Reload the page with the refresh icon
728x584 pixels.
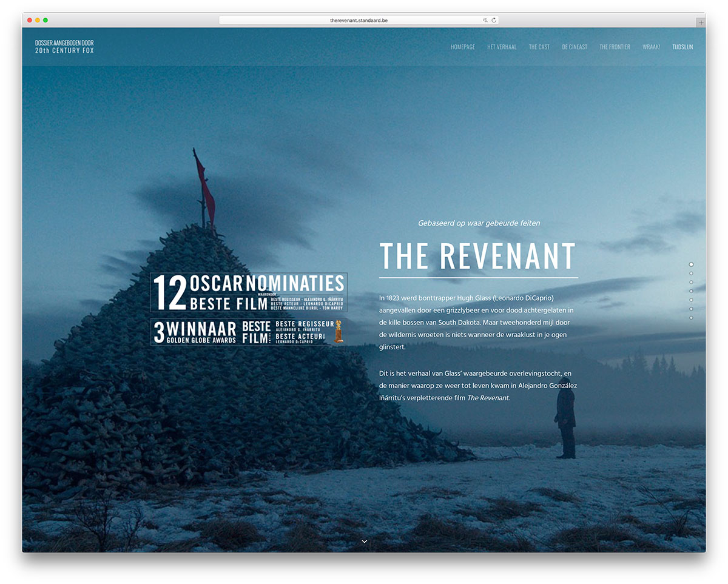coord(494,20)
